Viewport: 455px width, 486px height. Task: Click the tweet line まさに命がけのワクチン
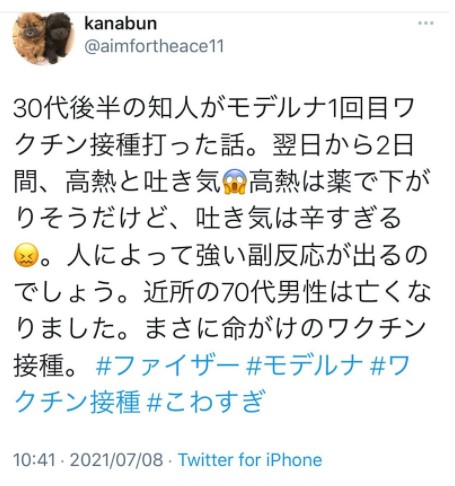[x=285, y=328]
